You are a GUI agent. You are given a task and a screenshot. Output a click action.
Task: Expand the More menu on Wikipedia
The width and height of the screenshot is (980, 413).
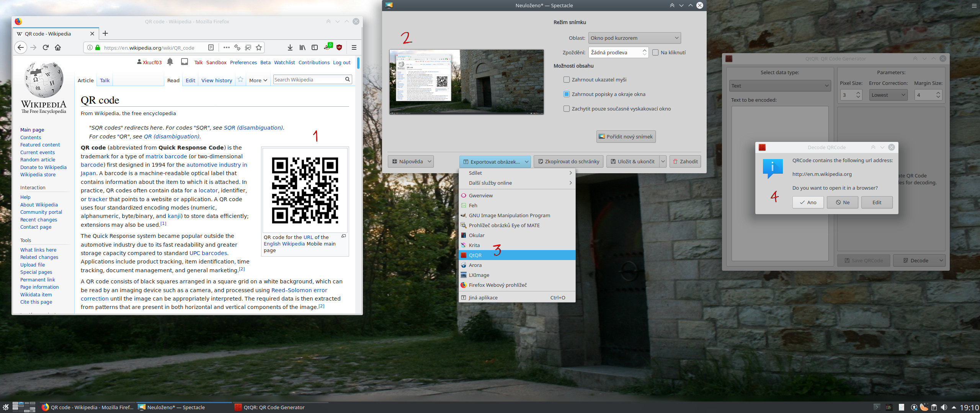pyautogui.click(x=258, y=80)
